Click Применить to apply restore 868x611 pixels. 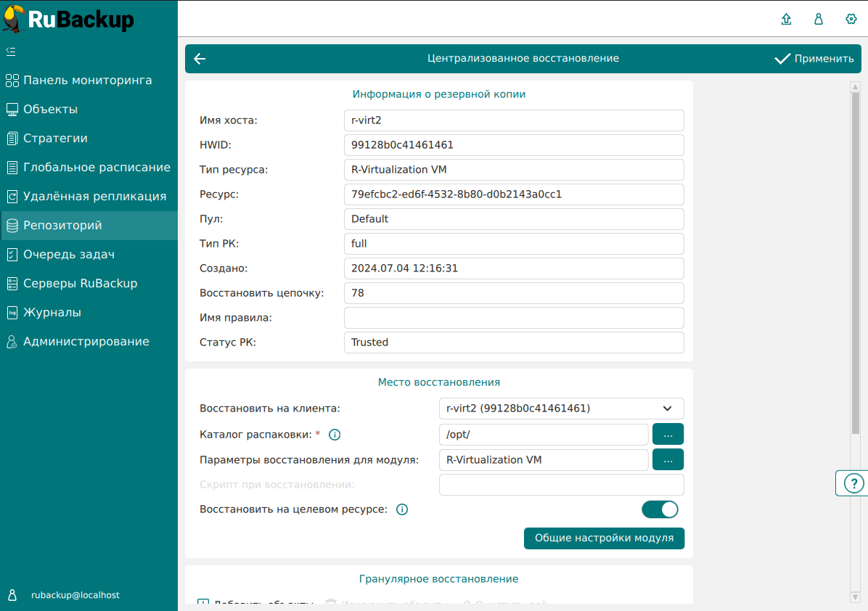(x=814, y=59)
